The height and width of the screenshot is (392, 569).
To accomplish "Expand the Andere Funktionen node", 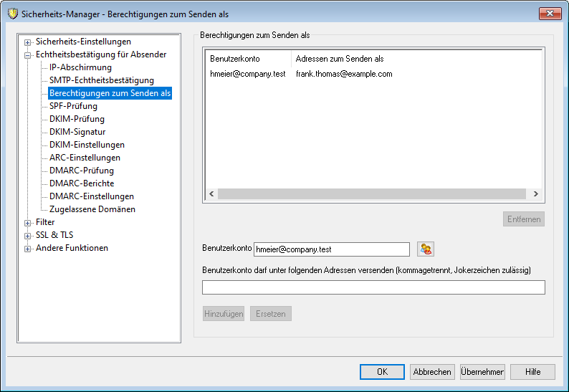I will pos(28,248).
